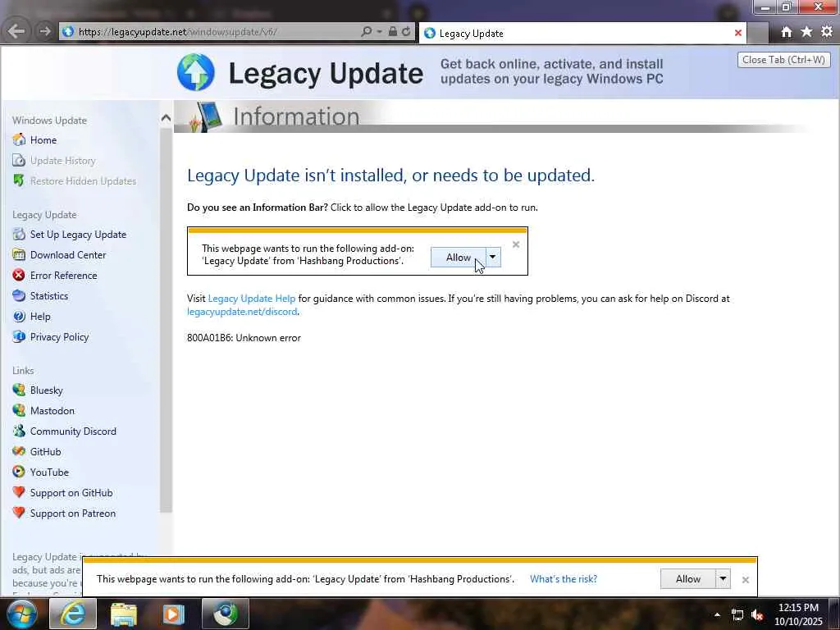The width and height of the screenshot is (840, 630).
Task: Open address bar search dropdown arrow
Action: pos(379,32)
